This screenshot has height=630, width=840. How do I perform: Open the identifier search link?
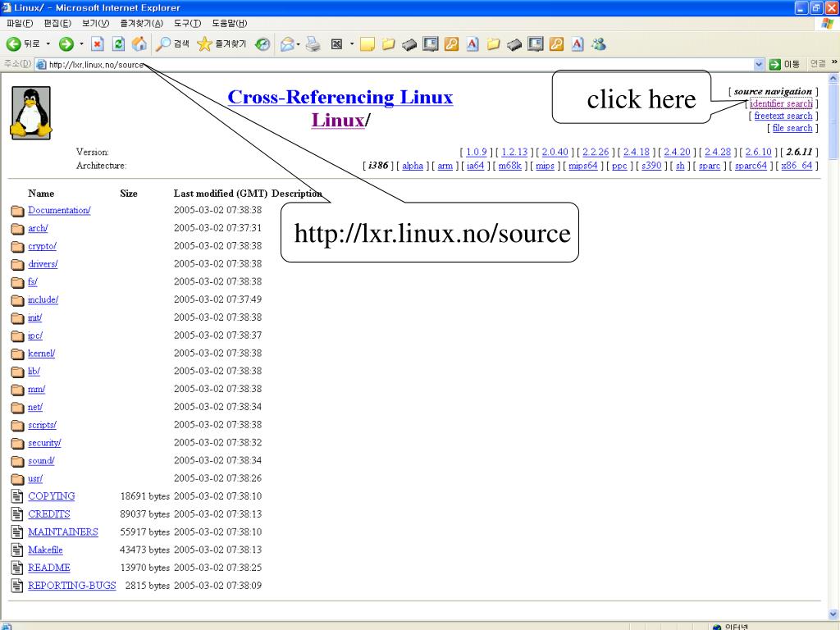pyautogui.click(x=781, y=103)
